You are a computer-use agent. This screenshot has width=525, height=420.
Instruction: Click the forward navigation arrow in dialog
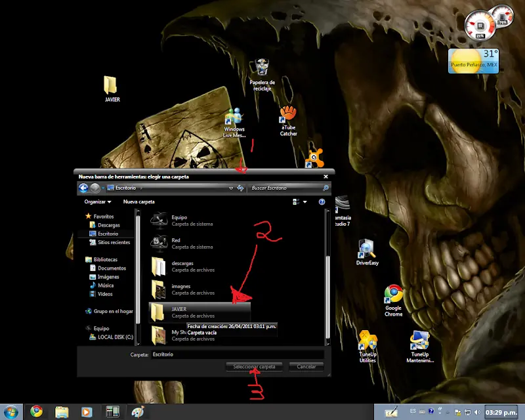pos(95,188)
